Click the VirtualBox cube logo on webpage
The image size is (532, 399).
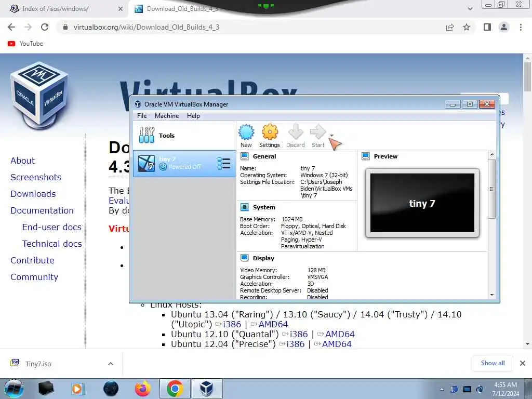click(39, 95)
